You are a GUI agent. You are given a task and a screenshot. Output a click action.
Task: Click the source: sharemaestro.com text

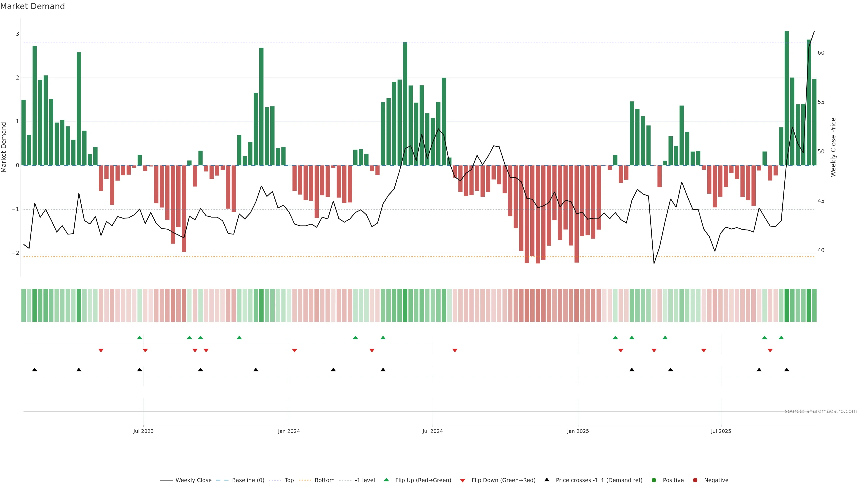pyautogui.click(x=821, y=411)
